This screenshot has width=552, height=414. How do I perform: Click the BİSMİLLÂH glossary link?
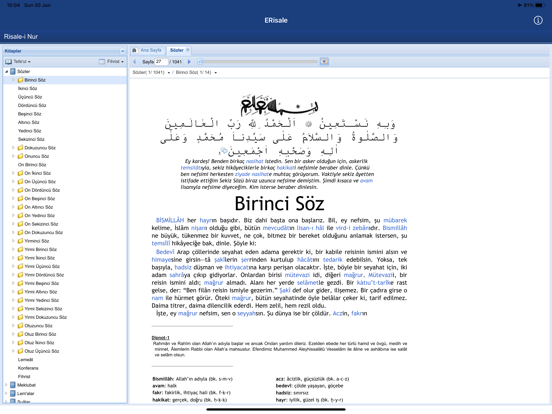(x=170, y=220)
